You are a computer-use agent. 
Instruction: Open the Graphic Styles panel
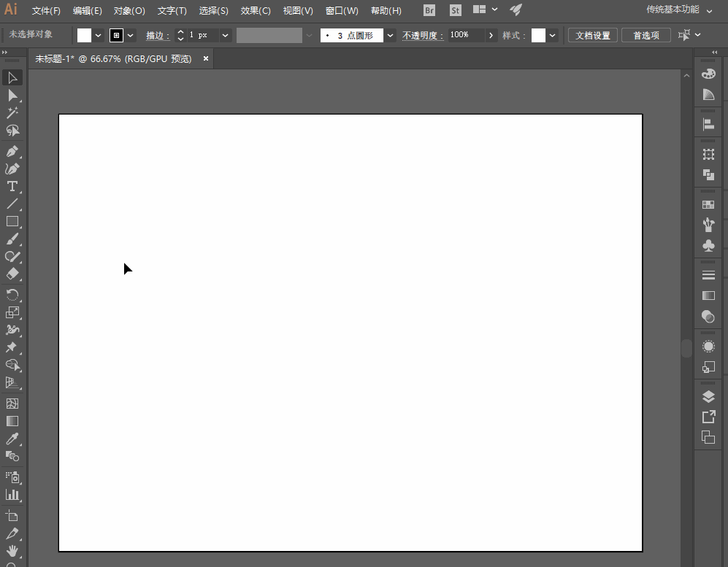708,367
